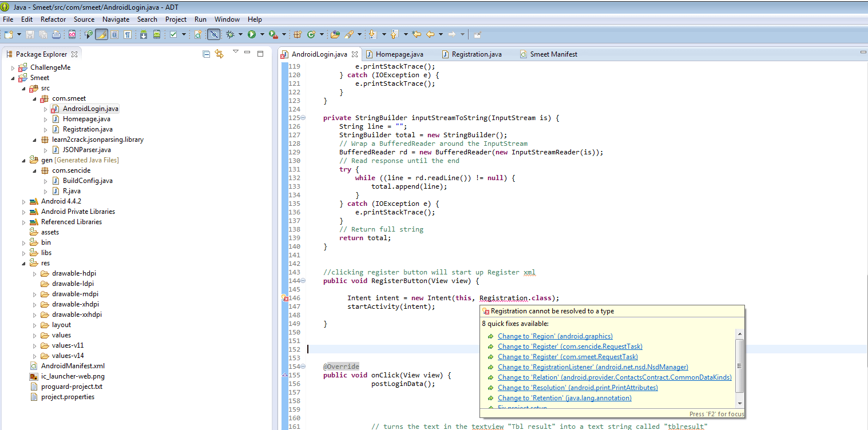Collapse the Smeet project node
Viewport: 868px width, 430px height.
13,78
